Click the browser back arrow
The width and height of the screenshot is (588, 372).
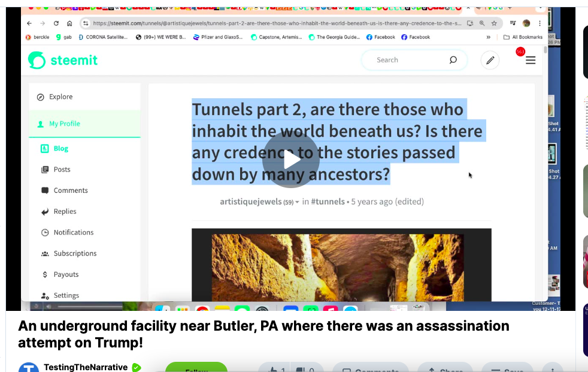pyautogui.click(x=29, y=23)
